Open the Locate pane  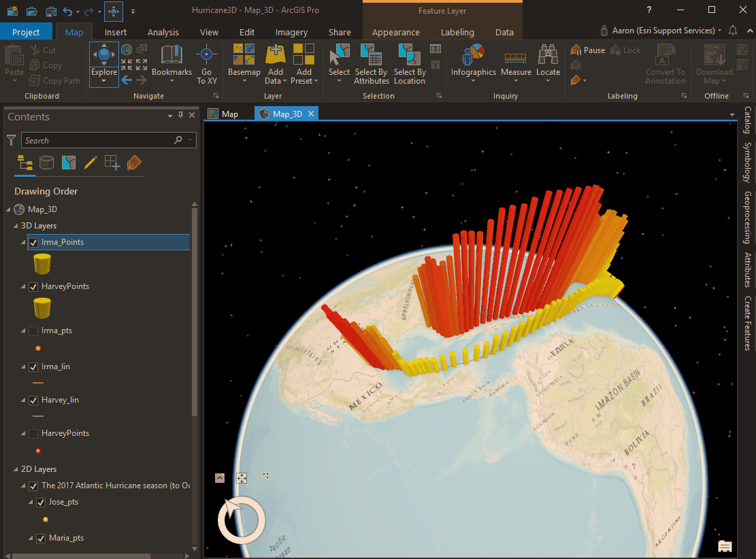pos(548,63)
